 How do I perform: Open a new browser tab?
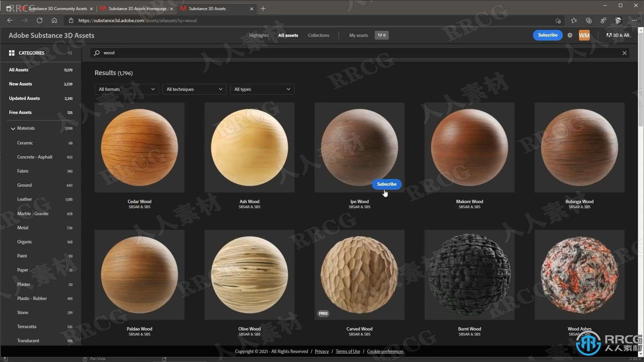263,9
